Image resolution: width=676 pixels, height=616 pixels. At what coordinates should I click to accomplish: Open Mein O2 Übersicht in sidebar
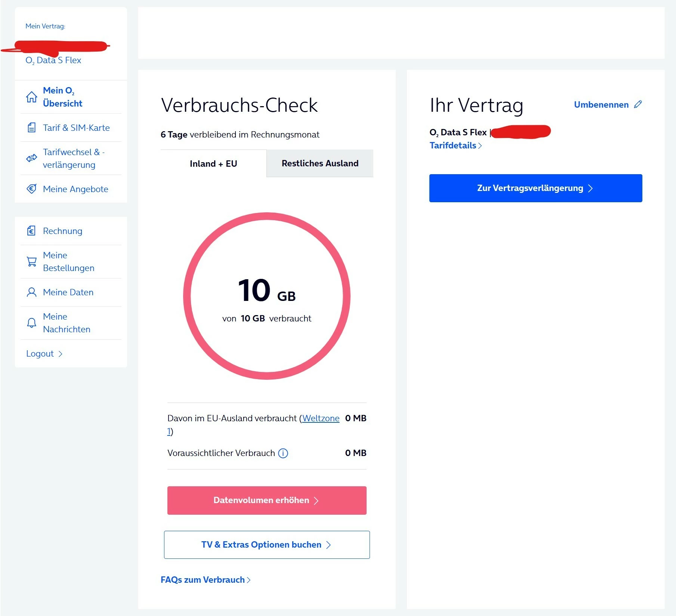click(x=71, y=97)
